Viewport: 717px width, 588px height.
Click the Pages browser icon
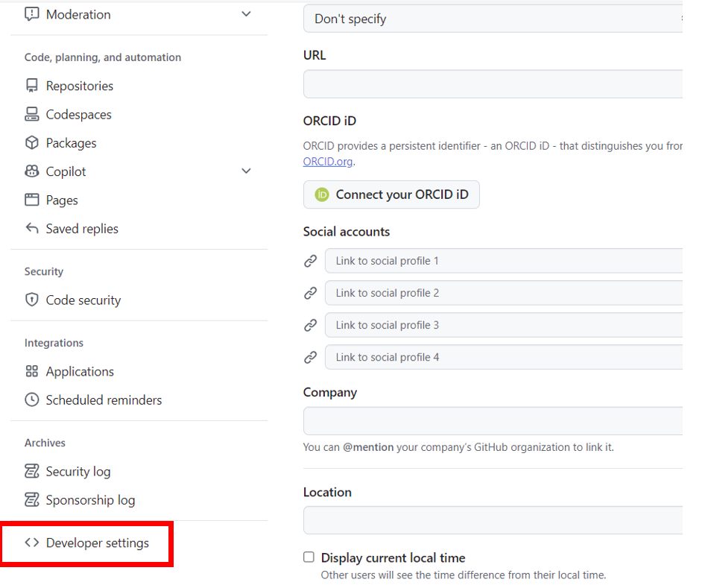coord(31,200)
